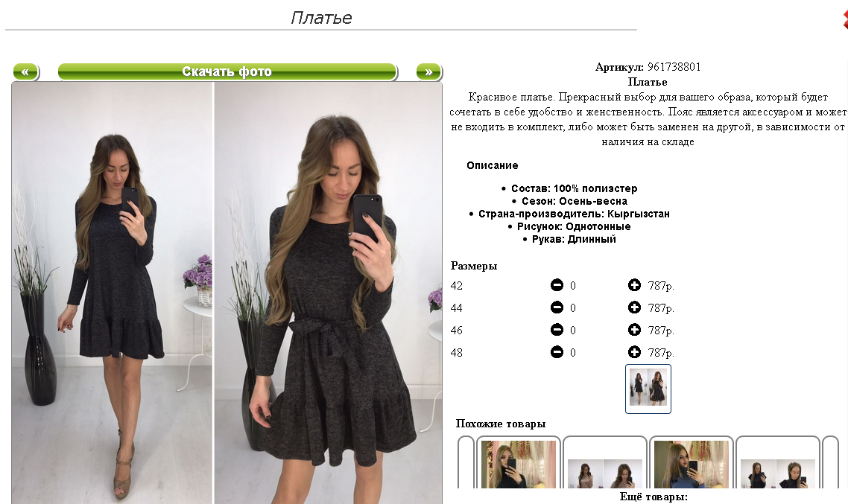The image size is (848, 504).
Task: Decrease quantity for size 48
Action: pos(557,352)
